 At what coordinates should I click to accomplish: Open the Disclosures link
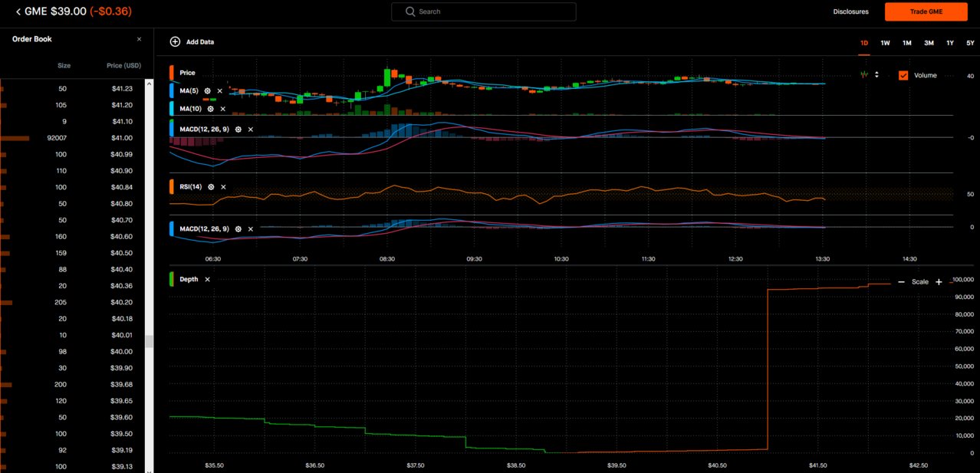850,11
